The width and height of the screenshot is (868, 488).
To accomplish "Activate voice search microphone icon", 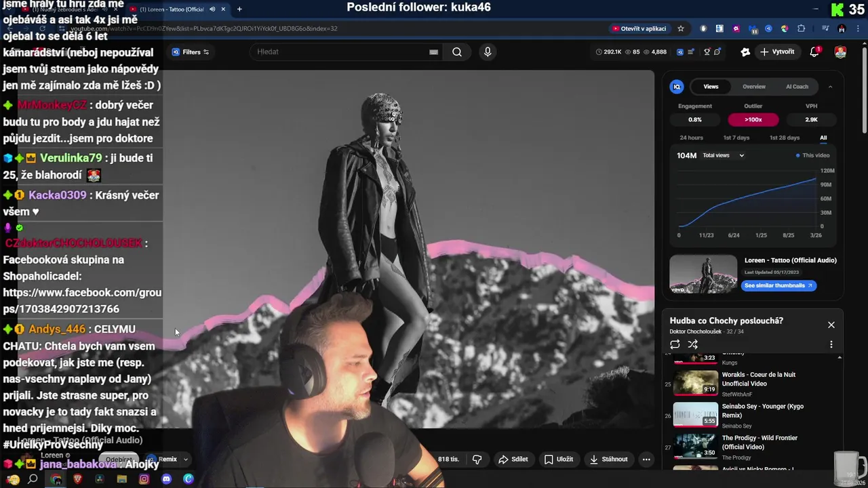I will tap(488, 52).
